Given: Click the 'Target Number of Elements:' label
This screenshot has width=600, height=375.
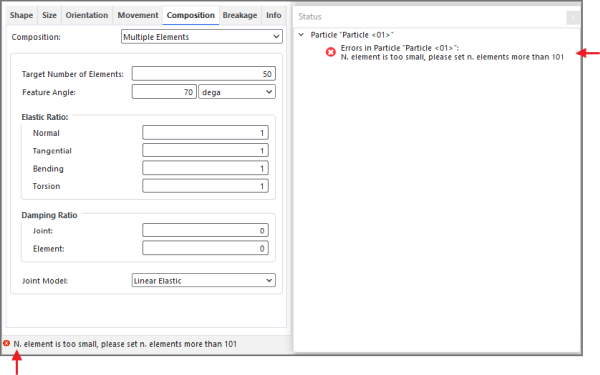Looking at the screenshot, I should point(73,74).
